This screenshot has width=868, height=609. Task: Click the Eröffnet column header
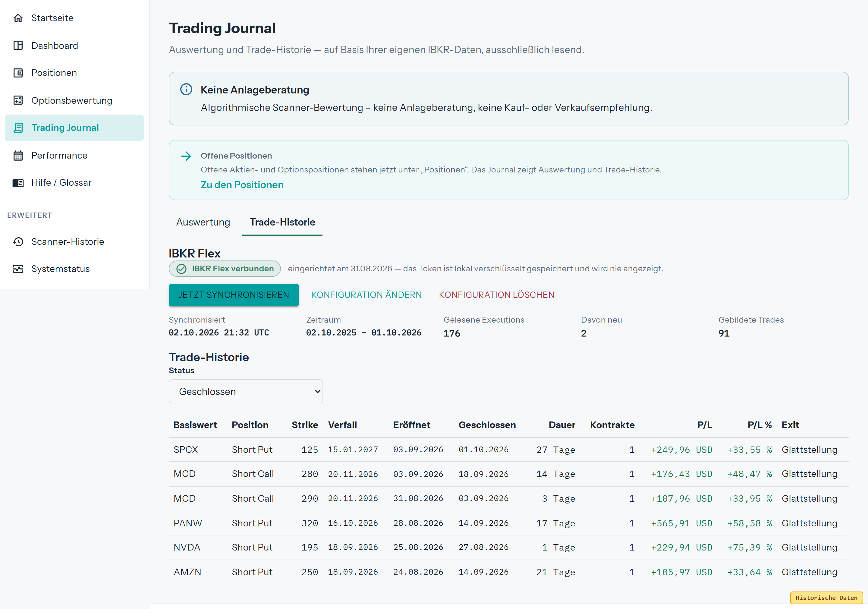(x=411, y=425)
